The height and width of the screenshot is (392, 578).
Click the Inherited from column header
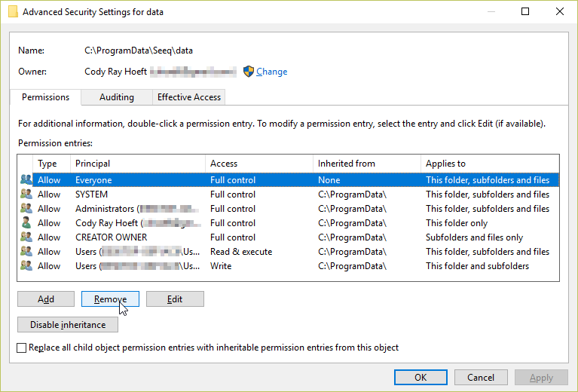(366, 164)
